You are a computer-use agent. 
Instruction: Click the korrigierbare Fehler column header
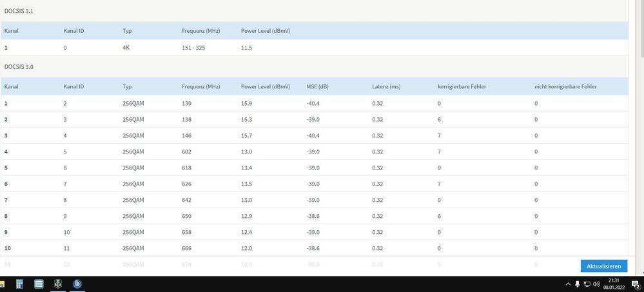tap(462, 86)
